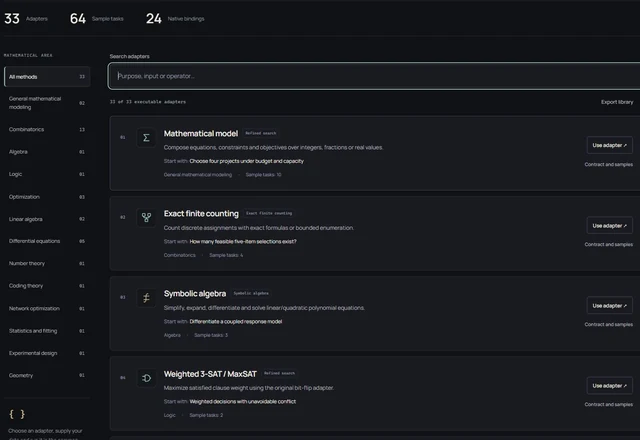Image resolution: width=640 pixels, height=440 pixels.
Task: Filter adapters by Geometry
Action: (x=47, y=376)
